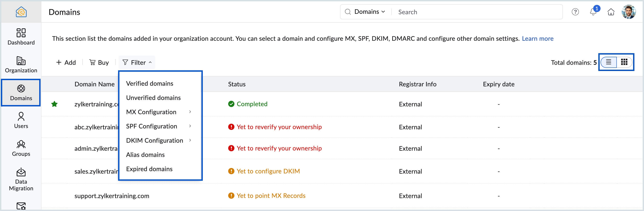
Task: Open the Groups section
Action: (x=21, y=148)
